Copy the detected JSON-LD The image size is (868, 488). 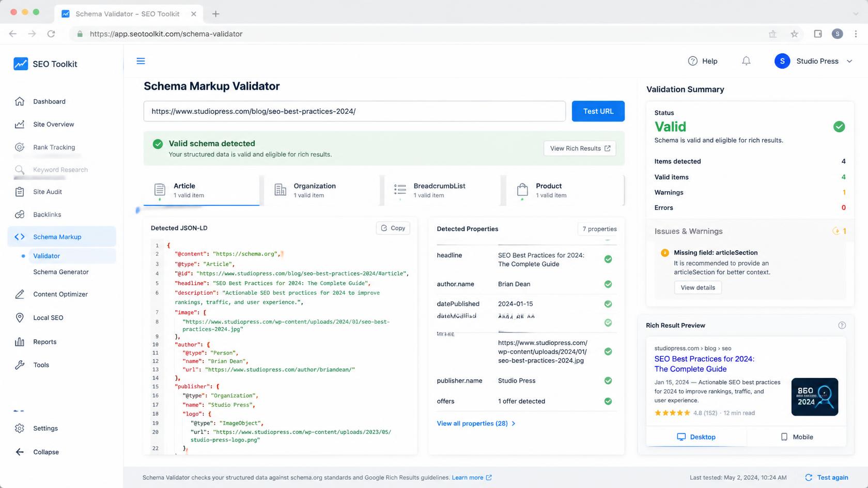coord(393,228)
